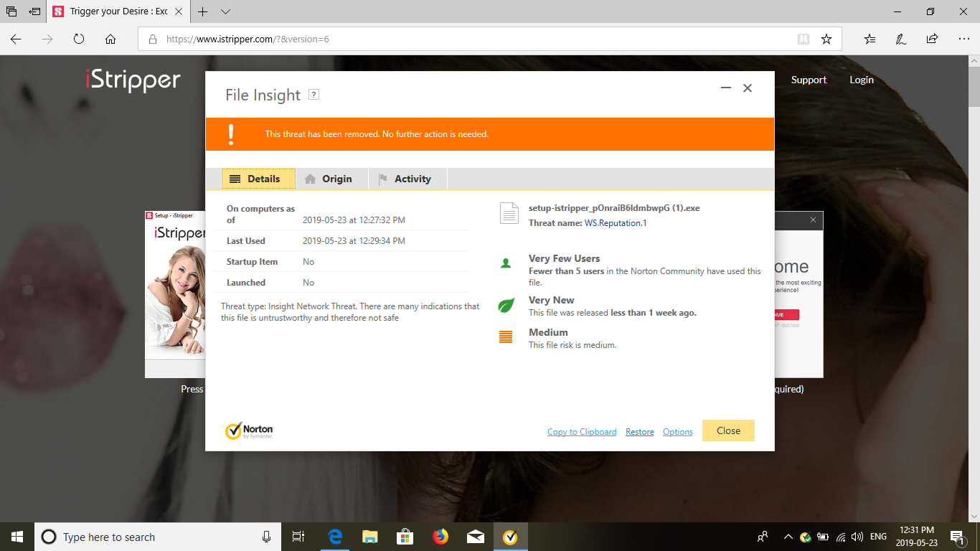
Task: Click the Edge share icon
Action: pos(932,39)
